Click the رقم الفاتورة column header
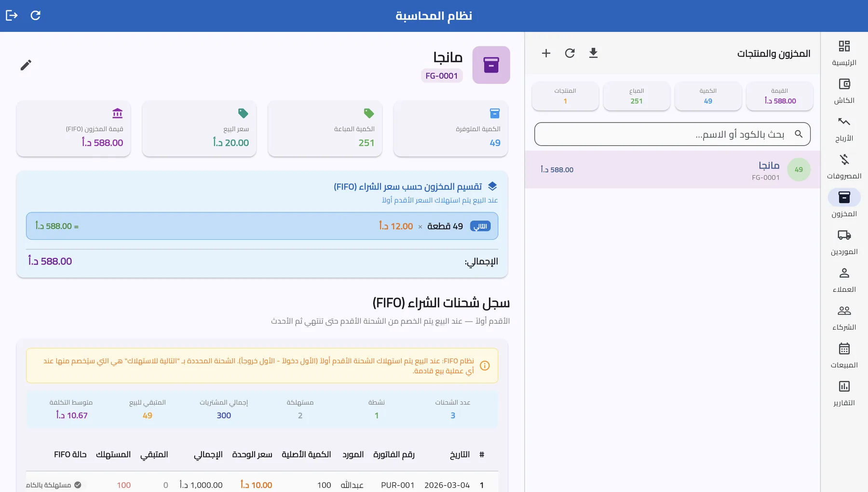 pos(394,454)
